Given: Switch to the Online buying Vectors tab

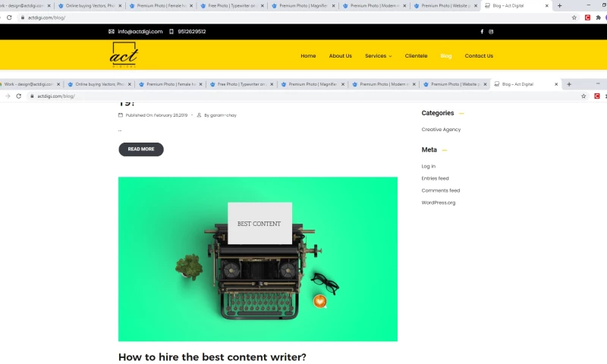Looking at the screenshot, I should 90,6.
